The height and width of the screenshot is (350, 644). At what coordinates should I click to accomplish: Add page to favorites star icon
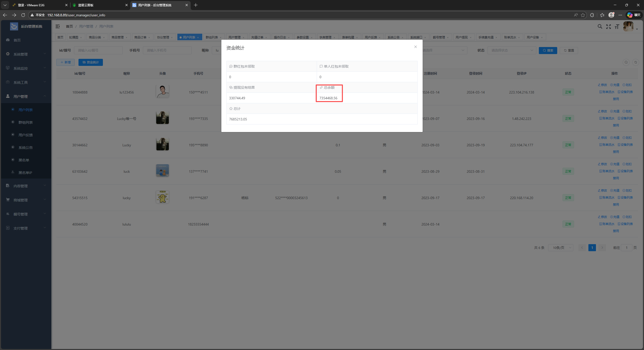pos(583,15)
